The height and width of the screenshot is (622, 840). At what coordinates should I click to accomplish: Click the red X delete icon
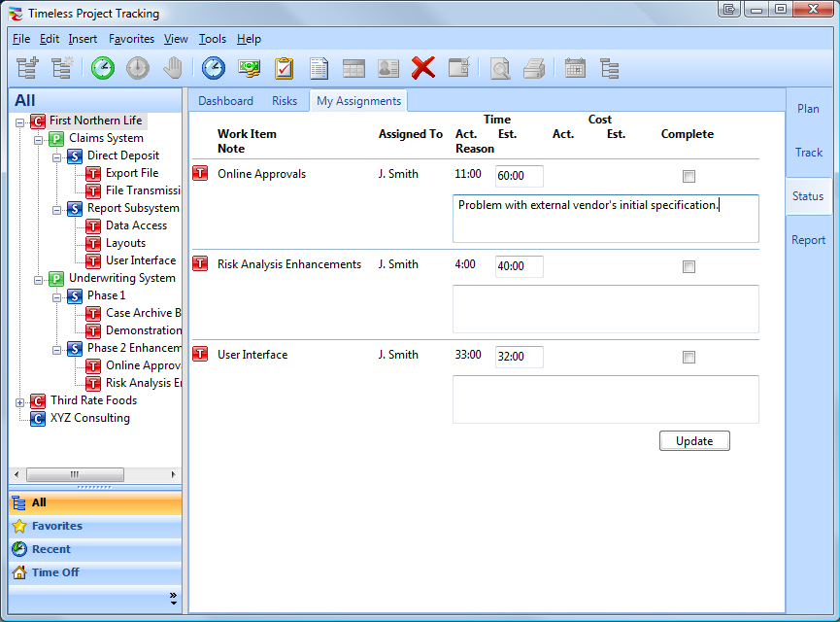pyautogui.click(x=422, y=68)
